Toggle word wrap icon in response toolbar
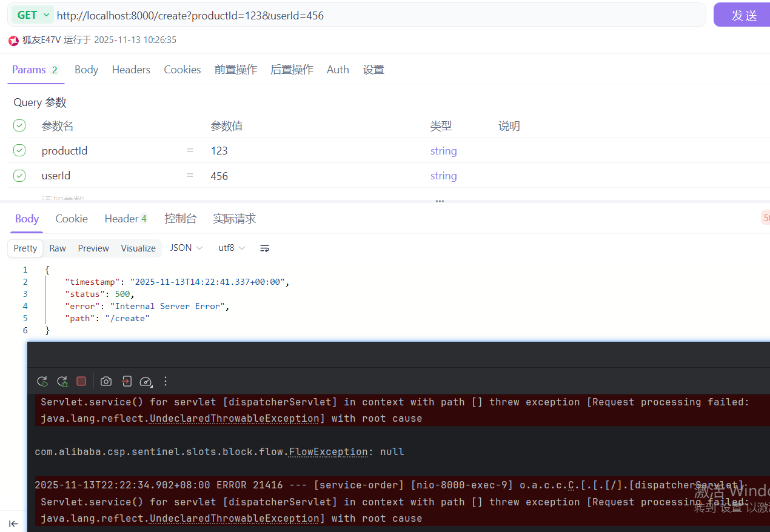This screenshot has height=532, width=770. pos(264,248)
